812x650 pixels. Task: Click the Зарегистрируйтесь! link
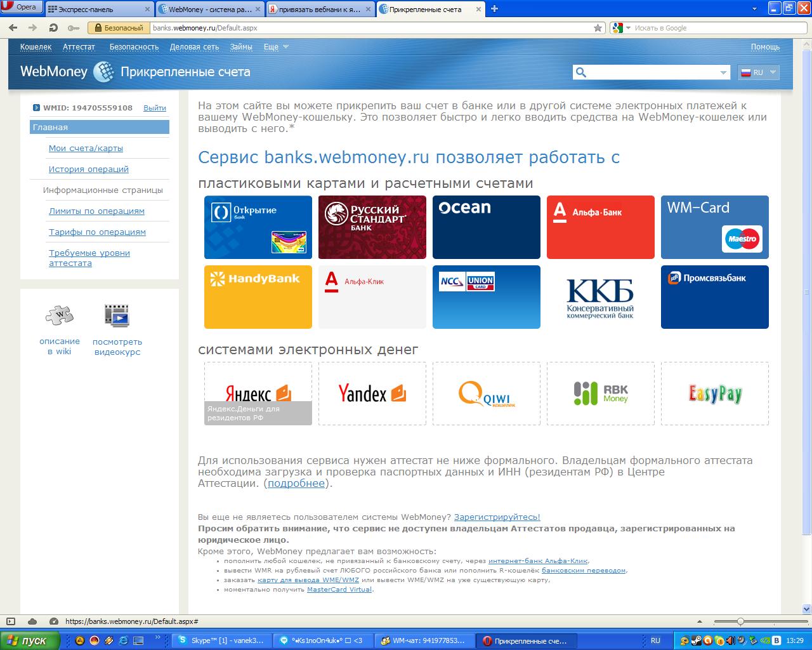pyautogui.click(x=497, y=517)
